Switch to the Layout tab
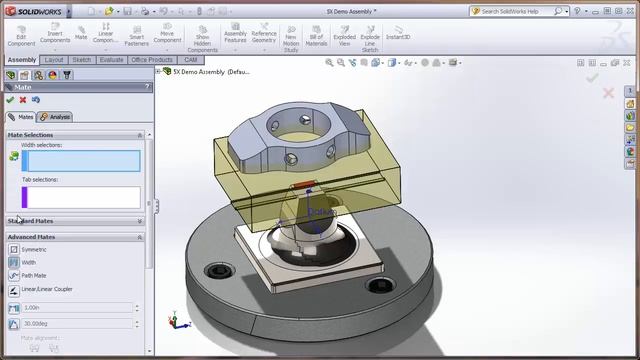640x360 pixels. click(54, 60)
